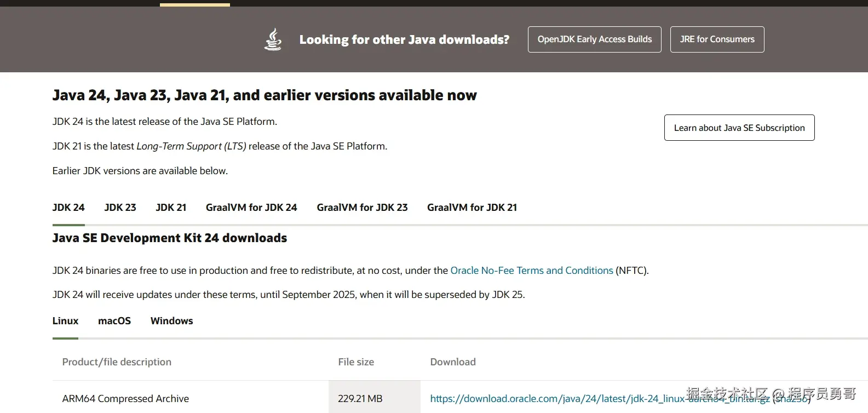This screenshot has height=413, width=868.
Task: Click 'superseded by JDK 25' update notice
Action: tap(289, 295)
